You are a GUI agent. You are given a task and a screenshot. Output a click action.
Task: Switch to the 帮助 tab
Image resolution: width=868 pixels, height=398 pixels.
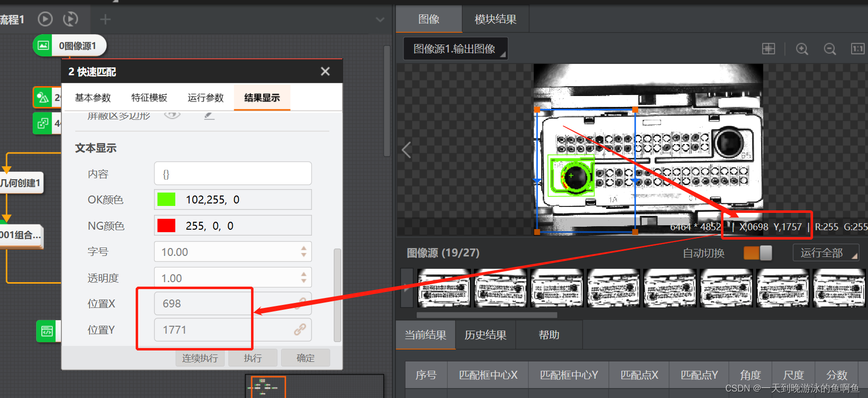[x=549, y=335]
